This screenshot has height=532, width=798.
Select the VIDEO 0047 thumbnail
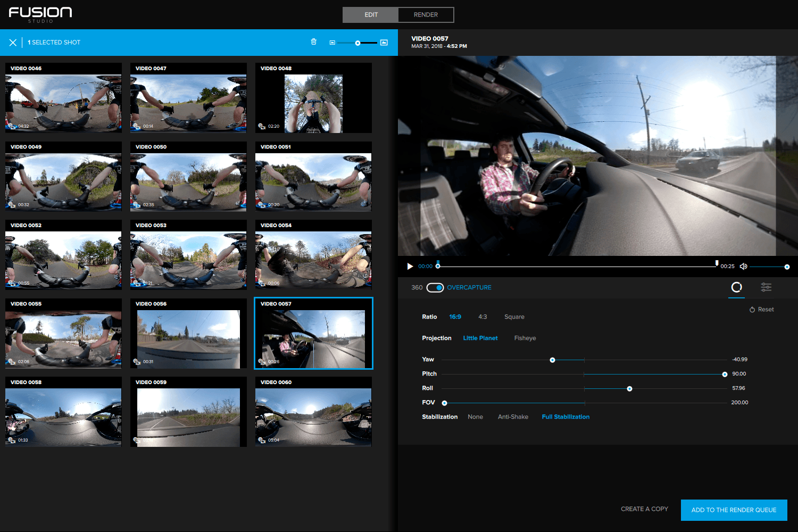188,98
